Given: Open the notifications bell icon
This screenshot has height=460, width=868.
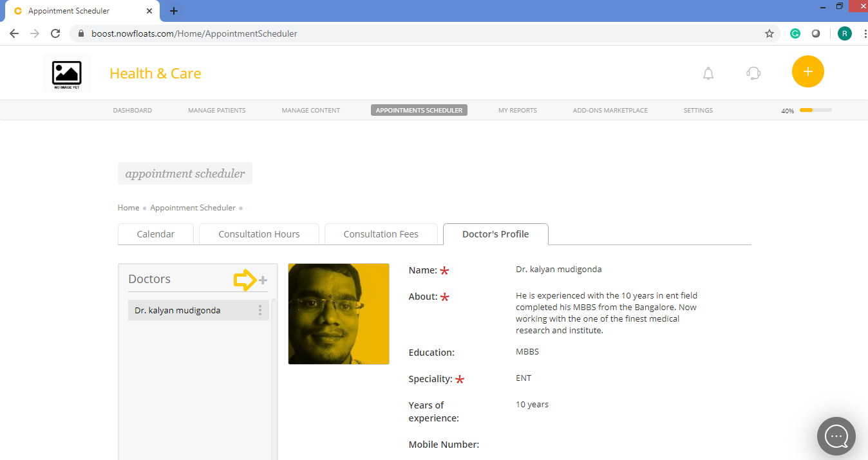Looking at the screenshot, I should pos(708,73).
